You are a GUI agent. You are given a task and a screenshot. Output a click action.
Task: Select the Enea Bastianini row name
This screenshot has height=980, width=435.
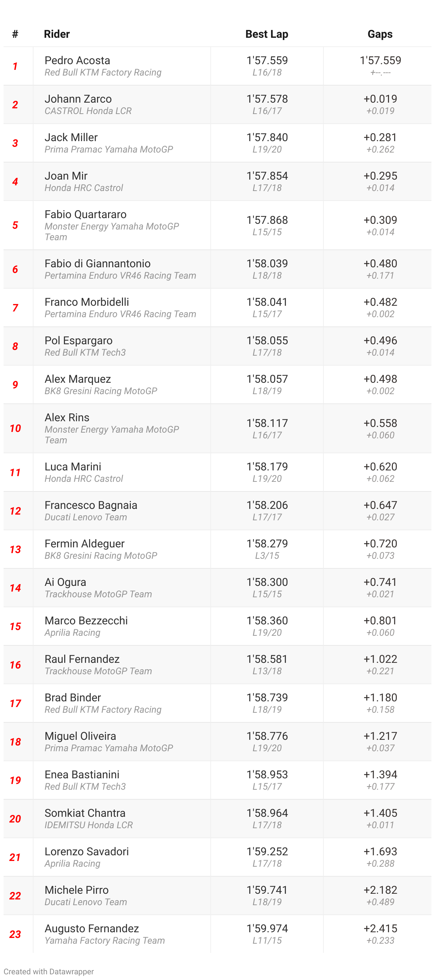pos(82,774)
